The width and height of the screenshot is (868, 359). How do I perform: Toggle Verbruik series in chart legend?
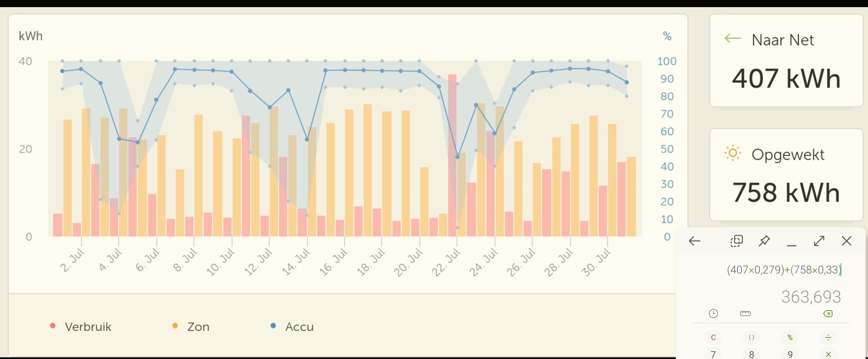(81, 327)
